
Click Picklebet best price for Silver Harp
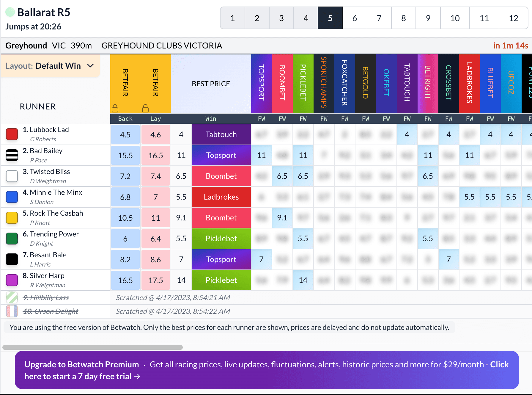click(221, 280)
